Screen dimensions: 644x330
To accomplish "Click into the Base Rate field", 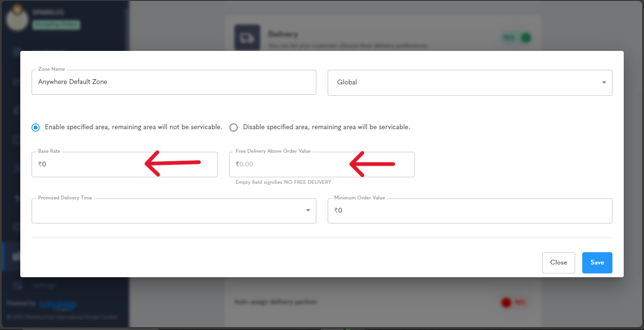I will click(x=124, y=165).
